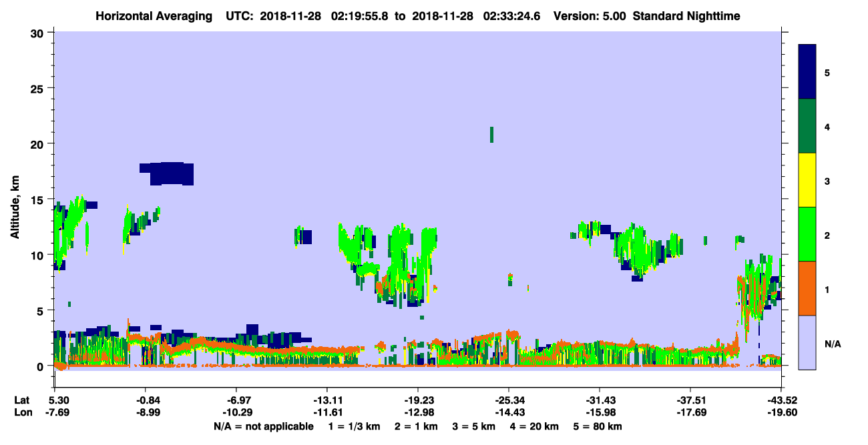Click the end time 02:33:24.6 in title
The image size is (868, 445).
pos(511,15)
